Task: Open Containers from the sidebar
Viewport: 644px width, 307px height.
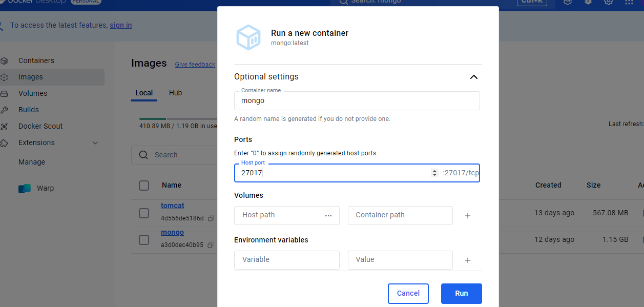Action: (36, 60)
